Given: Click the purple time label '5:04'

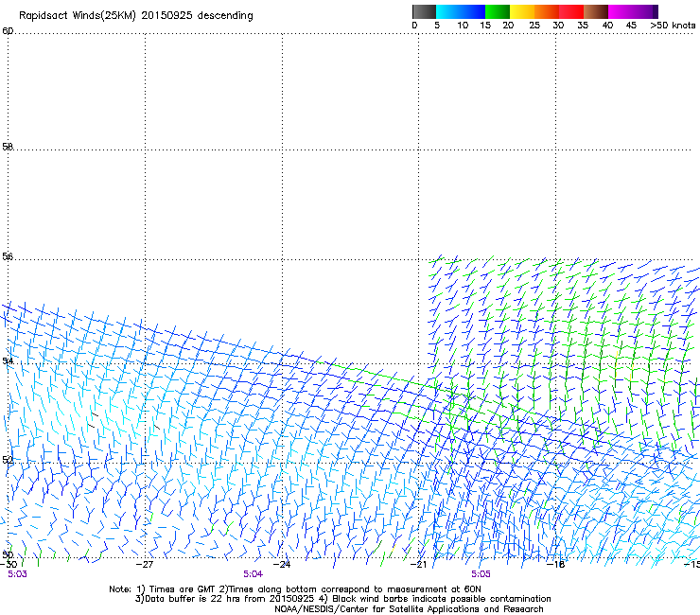Looking at the screenshot, I should pos(254,574).
